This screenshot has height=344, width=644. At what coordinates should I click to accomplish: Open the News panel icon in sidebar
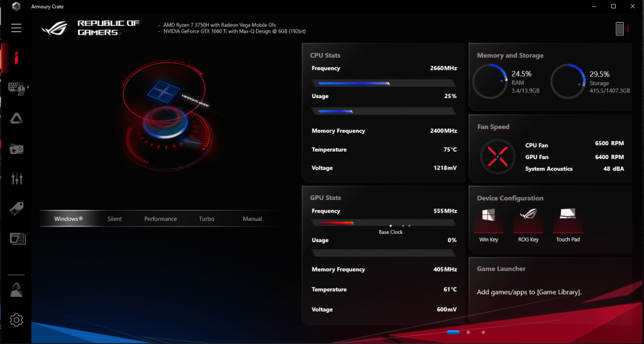18,238
